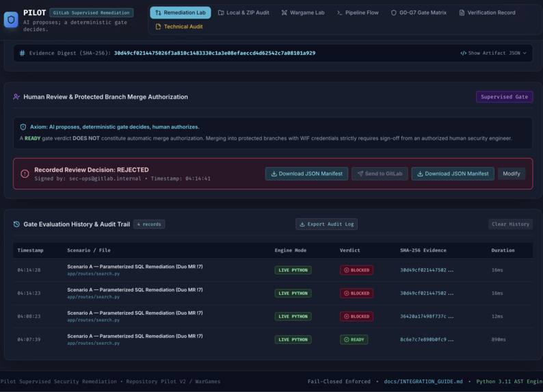Viewport: 543px width, 392px height.
Task: Click Fail-Closed Enforced footer text
Action: pyautogui.click(x=339, y=381)
